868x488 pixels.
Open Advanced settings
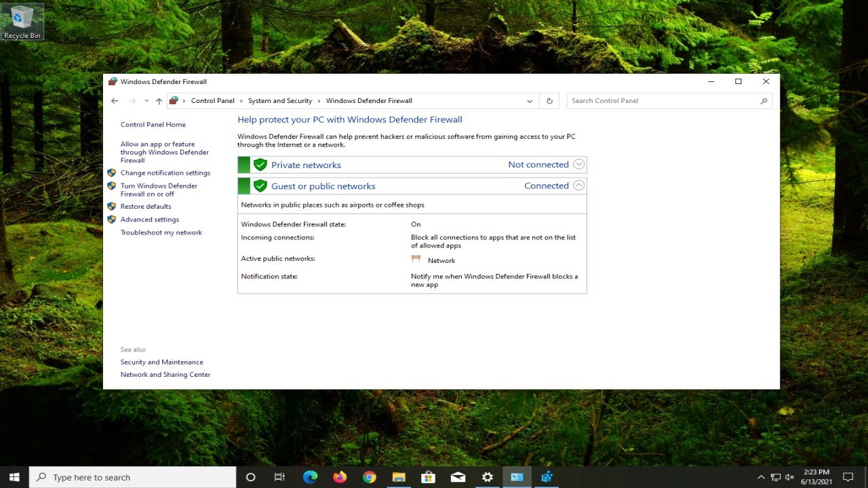click(150, 220)
